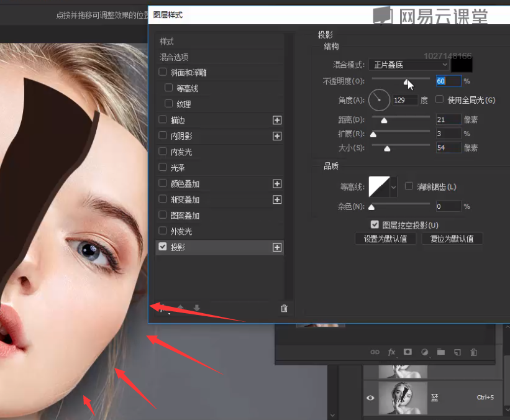Open the fx layer style menu in Layers panel
This screenshot has width=510, height=420.
(x=391, y=352)
